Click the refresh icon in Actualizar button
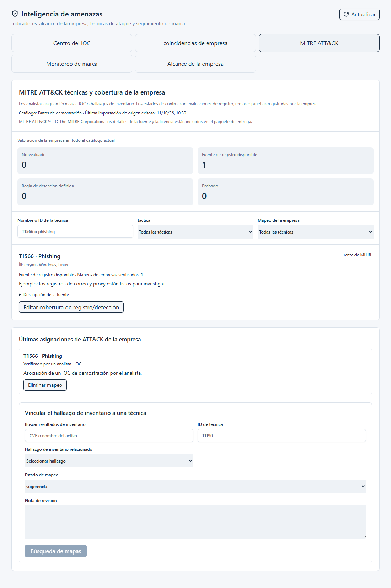Image resolution: width=391 pixels, height=588 pixels. coord(346,14)
